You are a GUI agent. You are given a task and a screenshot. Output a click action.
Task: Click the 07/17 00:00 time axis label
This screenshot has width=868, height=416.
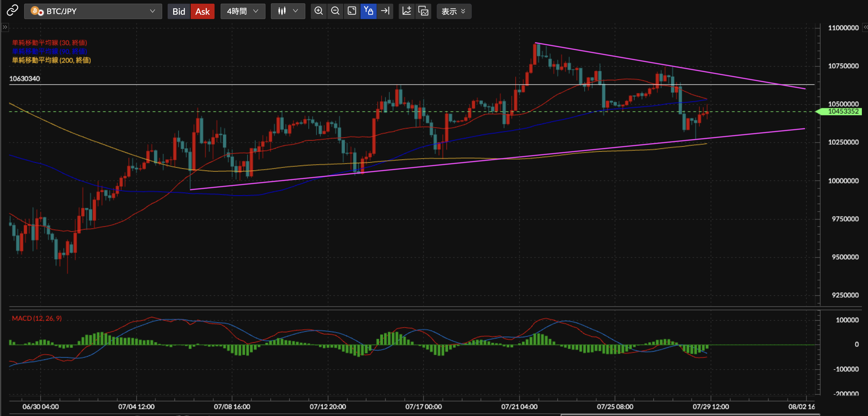point(423,406)
